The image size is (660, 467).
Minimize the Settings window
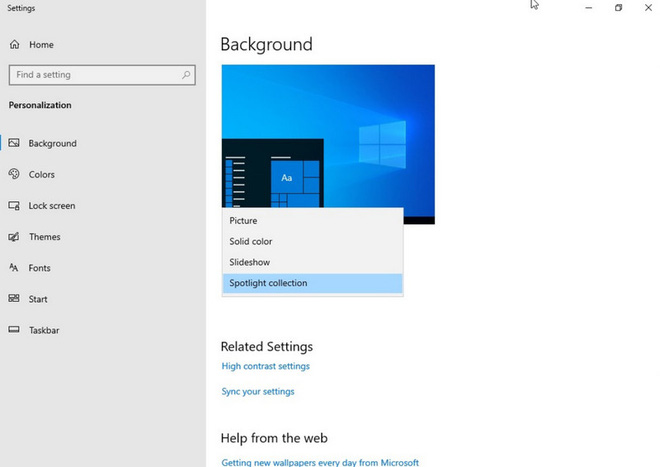pyautogui.click(x=586, y=8)
